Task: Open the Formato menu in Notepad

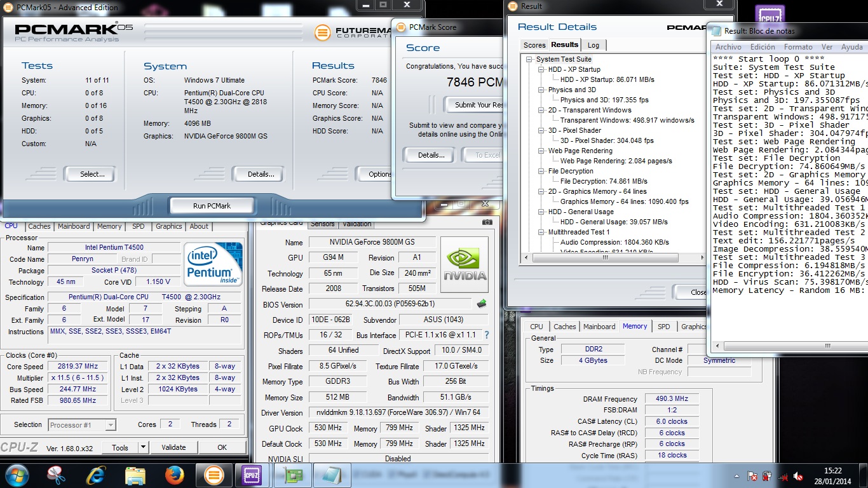Action: (798, 47)
